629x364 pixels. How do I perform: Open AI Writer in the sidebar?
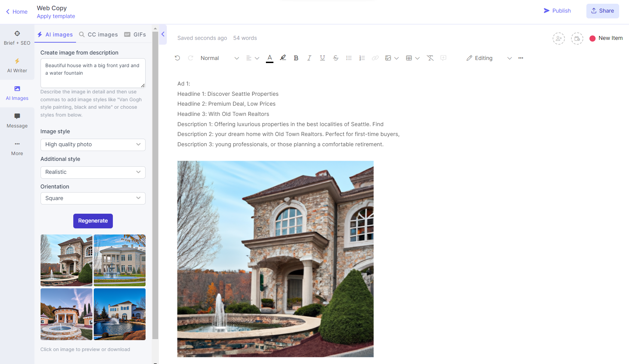[17, 65]
